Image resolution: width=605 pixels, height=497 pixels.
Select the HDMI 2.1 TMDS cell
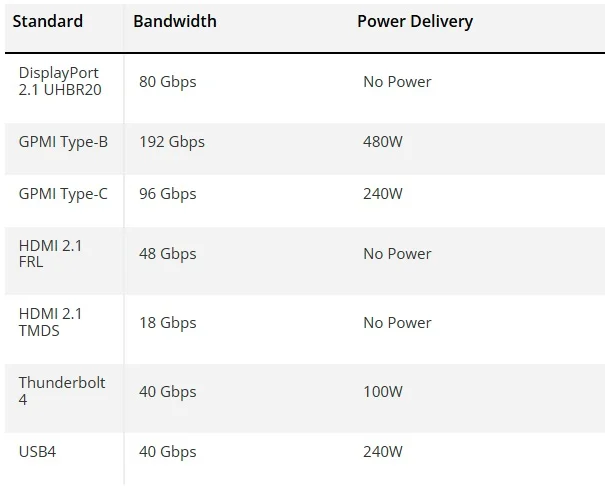point(50,322)
